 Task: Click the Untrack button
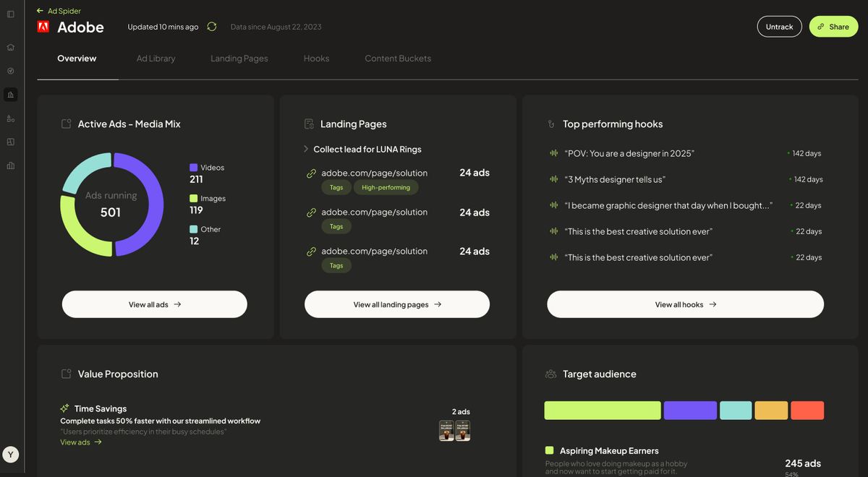click(780, 27)
